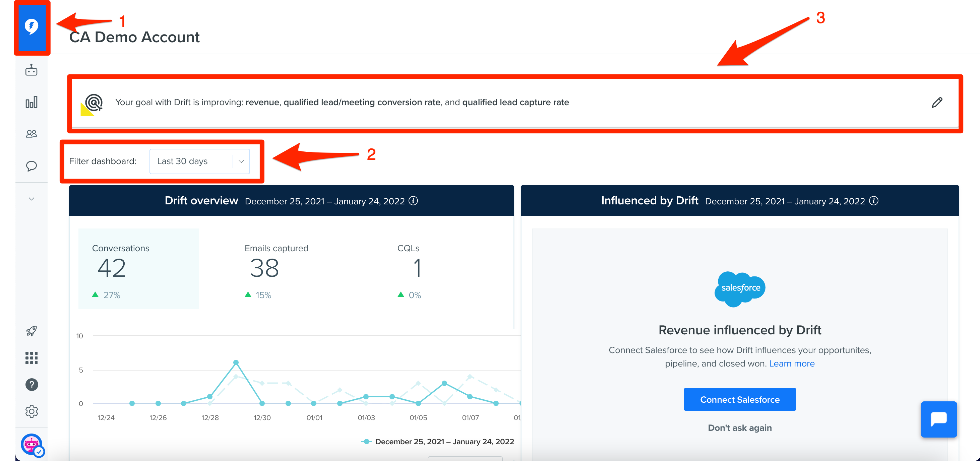Click the Drift overview header title
Image resolution: width=980 pixels, height=461 pixels.
(201, 200)
